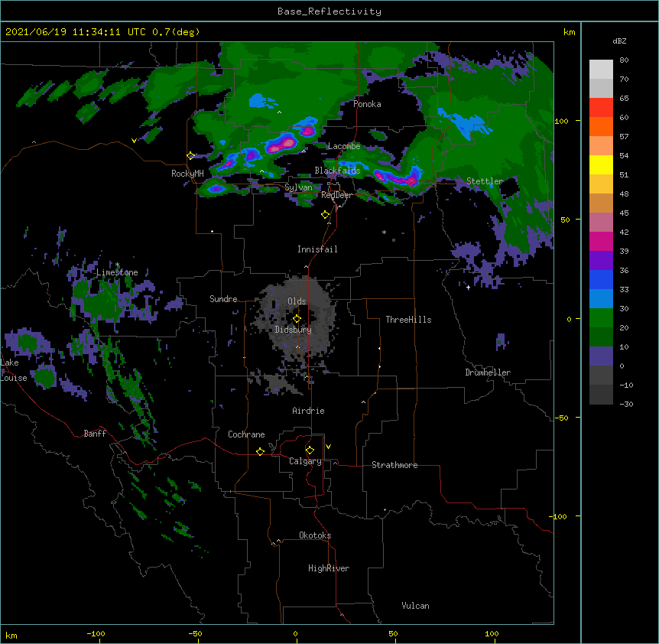Click the dBZ legend heading
The width and height of the screenshot is (659, 644).
pyautogui.click(x=619, y=41)
